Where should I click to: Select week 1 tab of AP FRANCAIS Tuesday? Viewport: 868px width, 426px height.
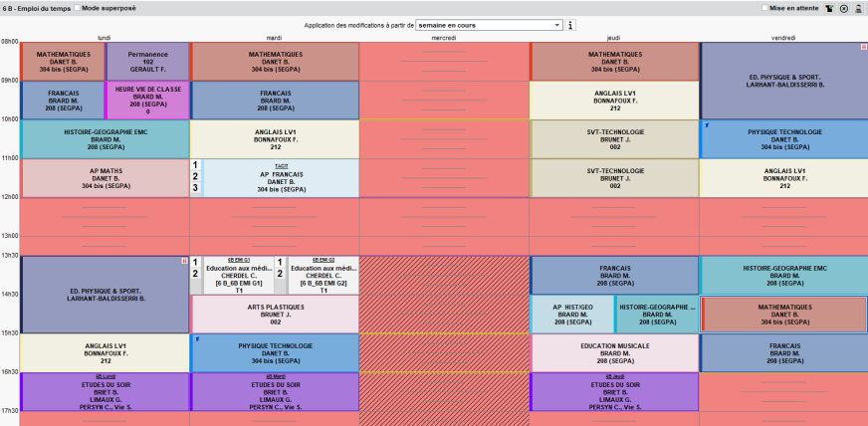coord(195,165)
